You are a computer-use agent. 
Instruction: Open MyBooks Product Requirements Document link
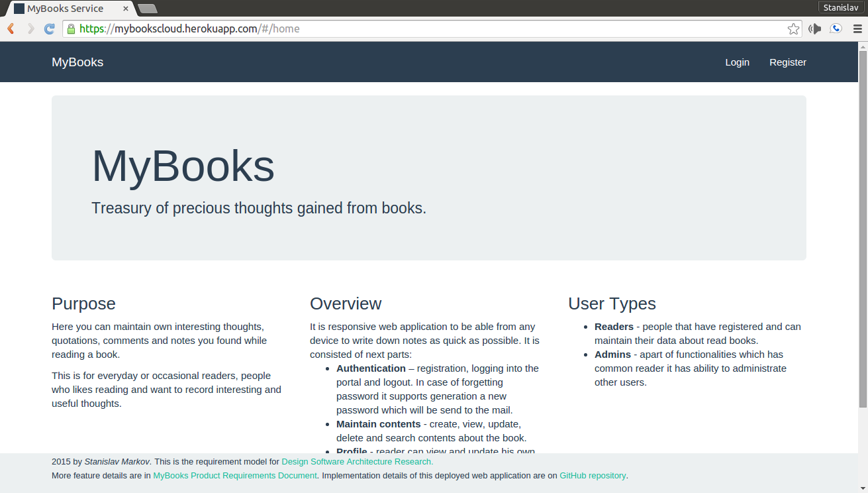tap(235, 476)
